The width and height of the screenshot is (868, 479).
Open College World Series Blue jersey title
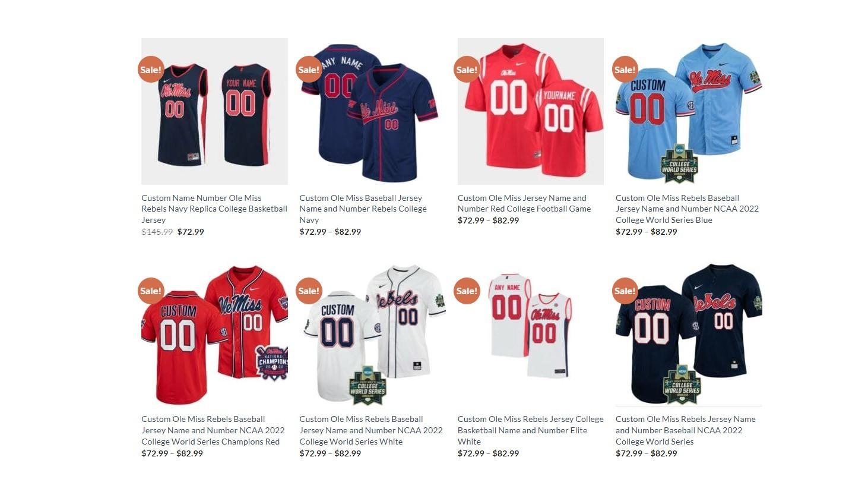pos(687,209)
